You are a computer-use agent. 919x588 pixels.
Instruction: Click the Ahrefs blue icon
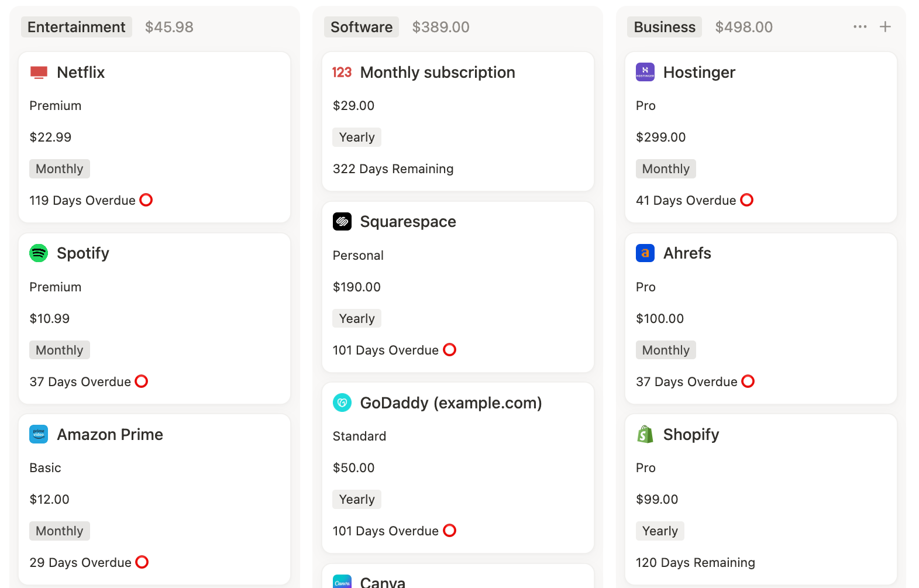(645, 253)
